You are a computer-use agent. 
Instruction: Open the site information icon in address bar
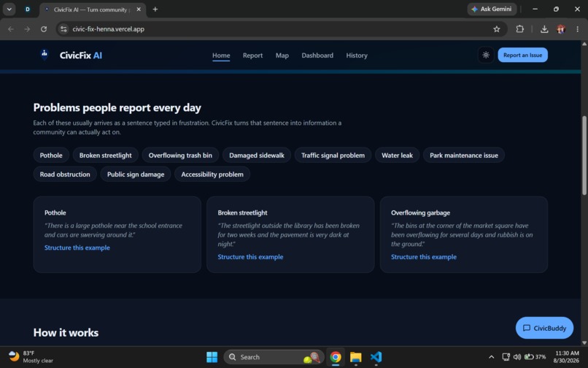point(63,29)
